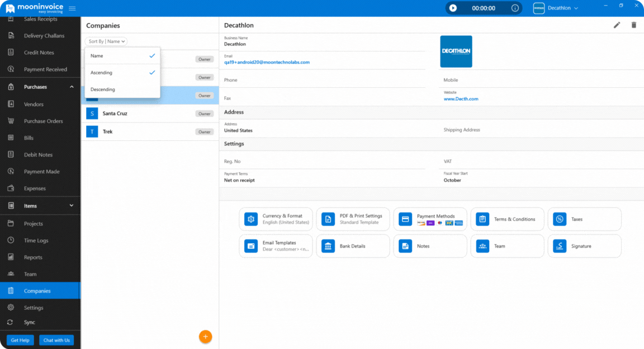Open the timer info icon
The image size is (644, 349).
click(x=515, y=8)
